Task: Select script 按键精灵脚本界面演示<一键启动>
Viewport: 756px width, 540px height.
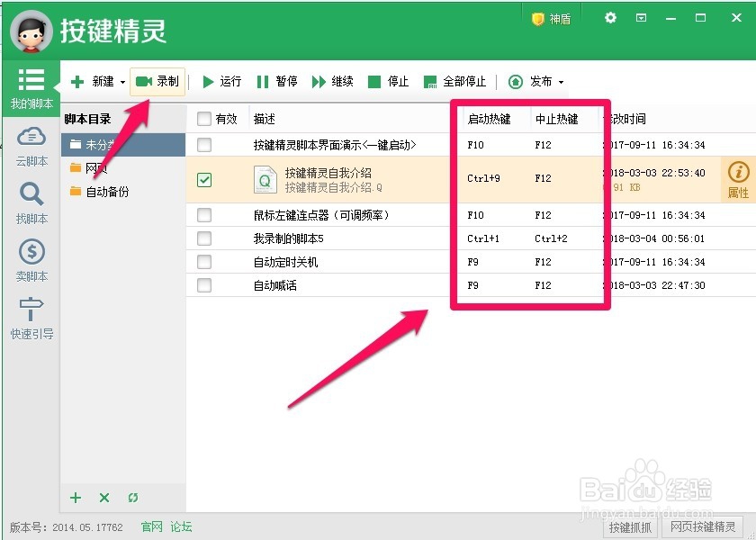Action: click(x=335, y=145)
